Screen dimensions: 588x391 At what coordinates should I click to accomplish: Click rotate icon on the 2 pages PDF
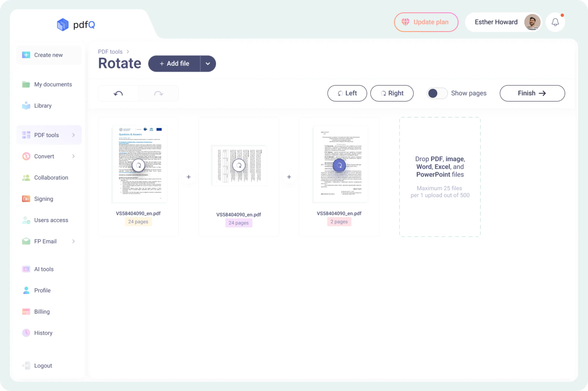(339, 165)
